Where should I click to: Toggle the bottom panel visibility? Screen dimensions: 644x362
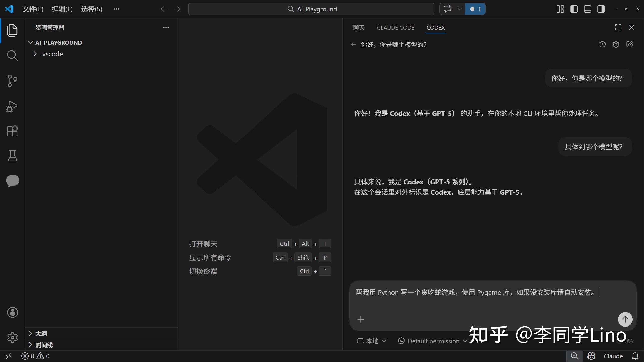tap(587, 9)
